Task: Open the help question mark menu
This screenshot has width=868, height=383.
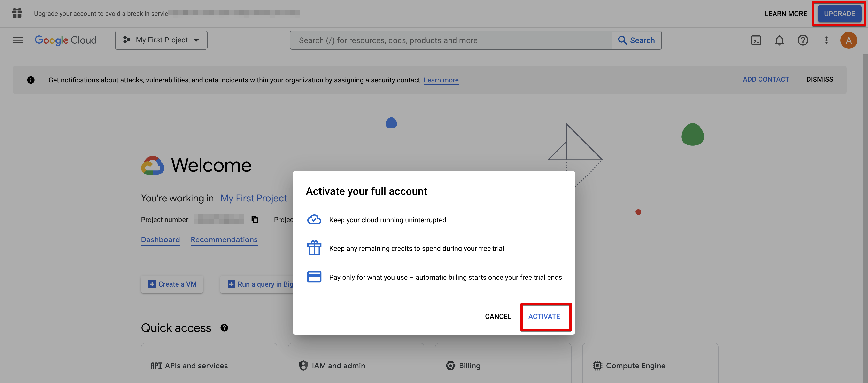Action: [803, 40]
